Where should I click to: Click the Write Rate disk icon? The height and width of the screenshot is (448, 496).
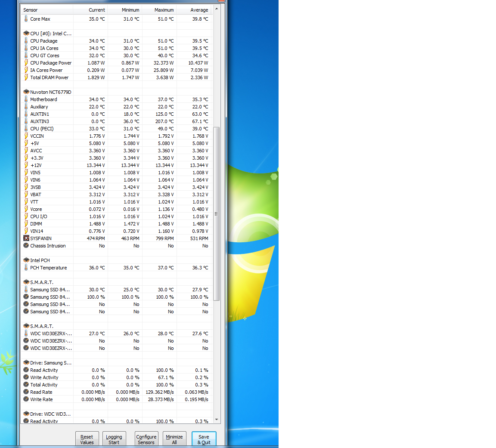[26, 399]
